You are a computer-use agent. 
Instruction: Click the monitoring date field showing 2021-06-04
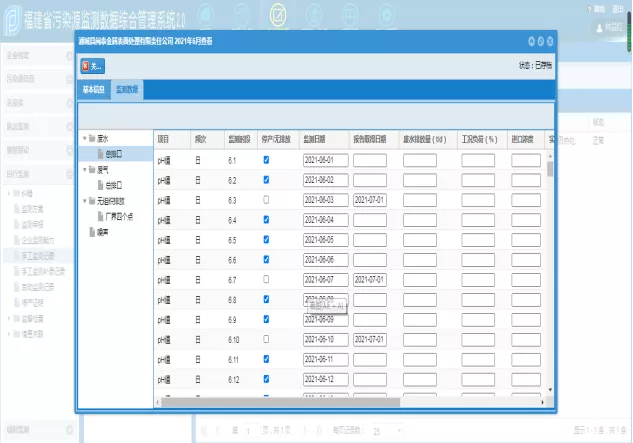click(x=325, y=219)
